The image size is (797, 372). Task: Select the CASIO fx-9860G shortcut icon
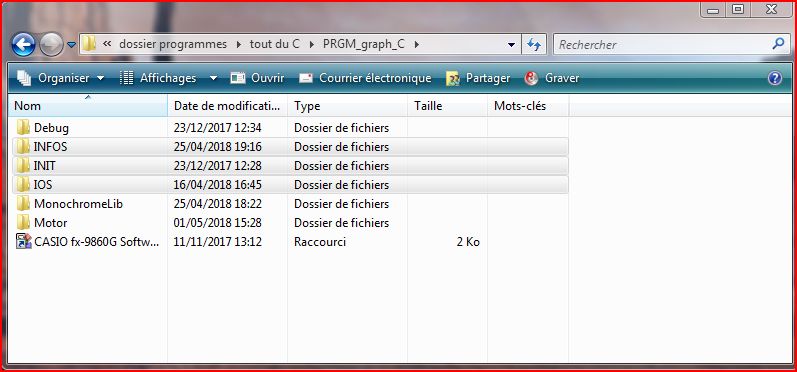pos(23,241)
